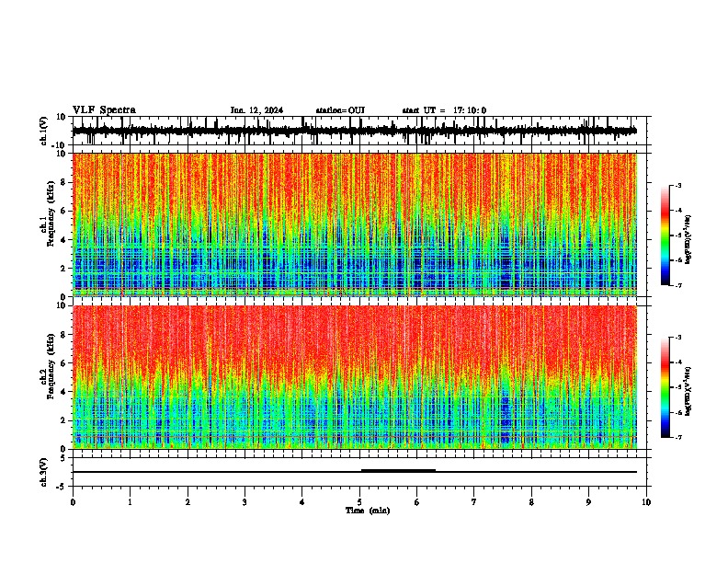
Task: Click time axis tick label "0"
Action: (73, 502)
